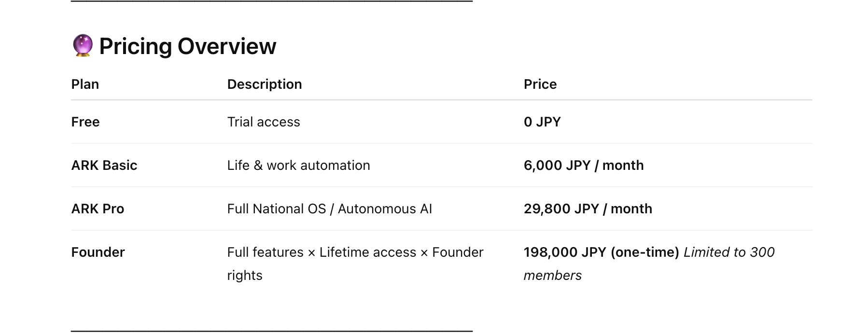
Task: Click the Limited to 300 members note
Action: tap(728, 252)
